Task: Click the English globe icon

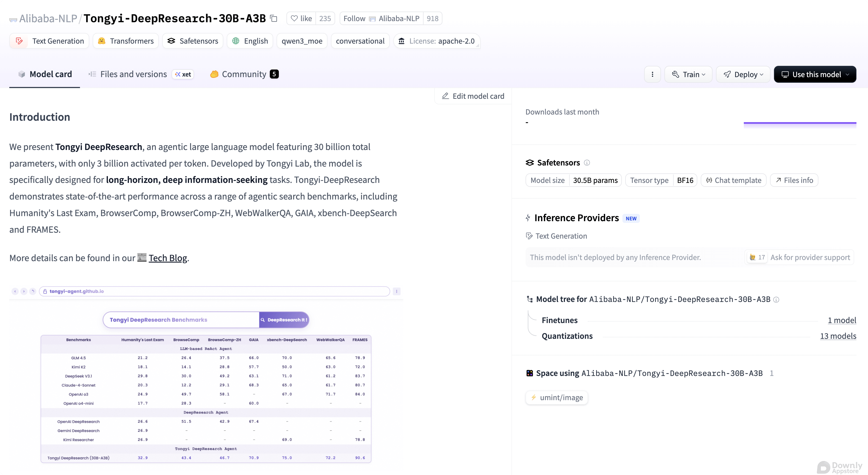Action: tap(236, 41)
